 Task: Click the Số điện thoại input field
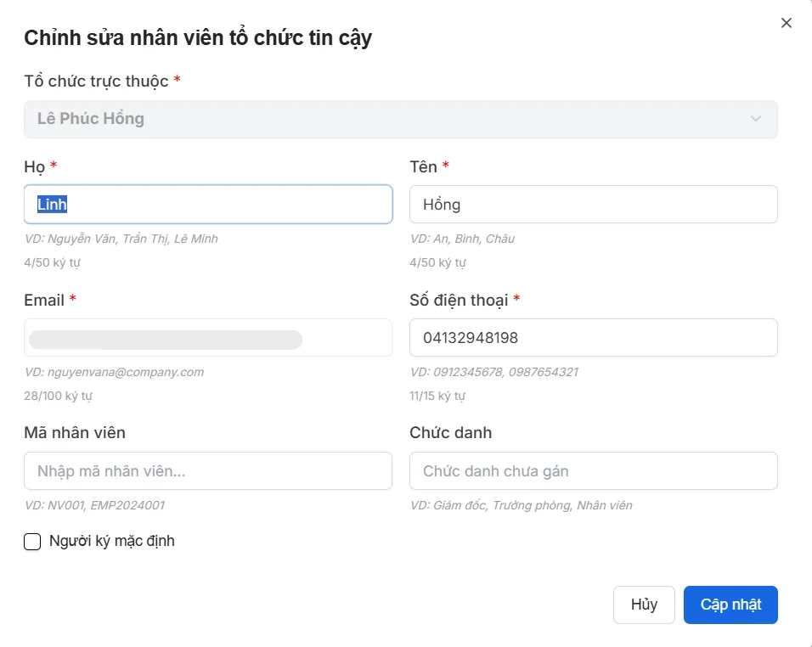point(593,338)
